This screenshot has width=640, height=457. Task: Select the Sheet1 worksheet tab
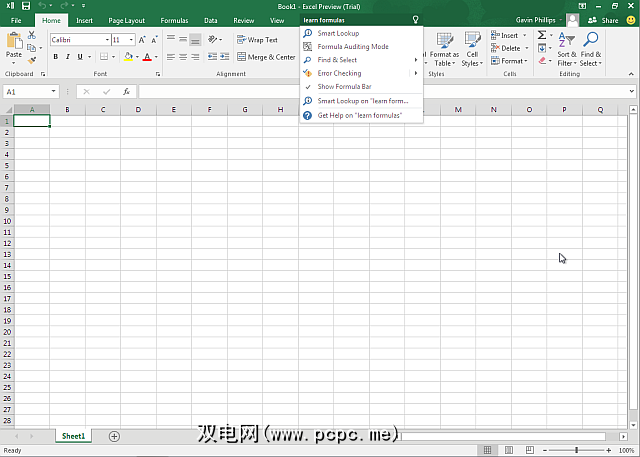click(x=73, y=436)
